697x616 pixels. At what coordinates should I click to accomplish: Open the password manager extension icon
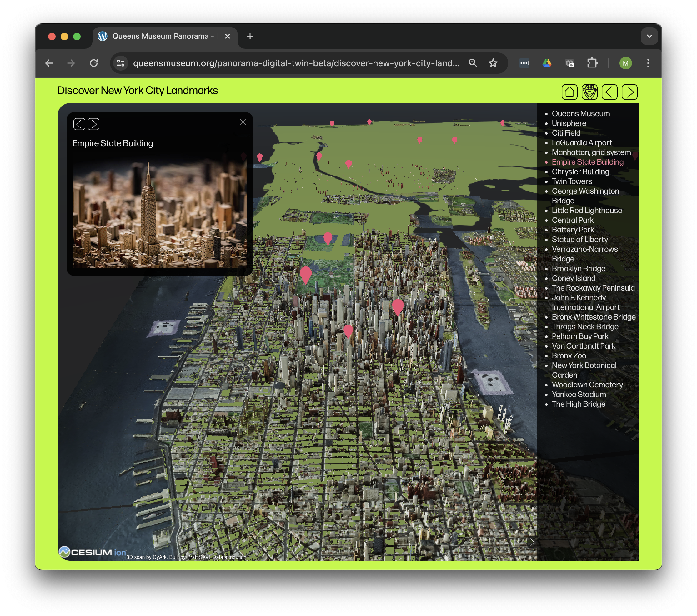[524, 63]
